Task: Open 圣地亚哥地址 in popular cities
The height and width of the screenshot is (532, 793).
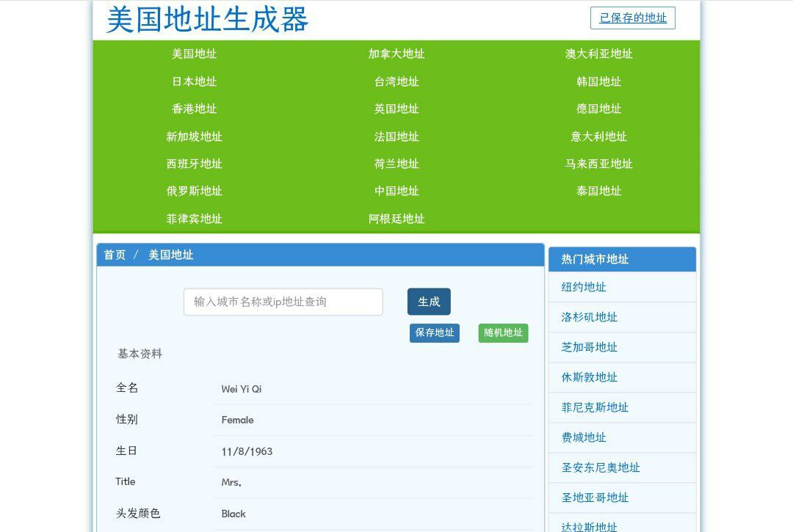Action: click(595, 498)
